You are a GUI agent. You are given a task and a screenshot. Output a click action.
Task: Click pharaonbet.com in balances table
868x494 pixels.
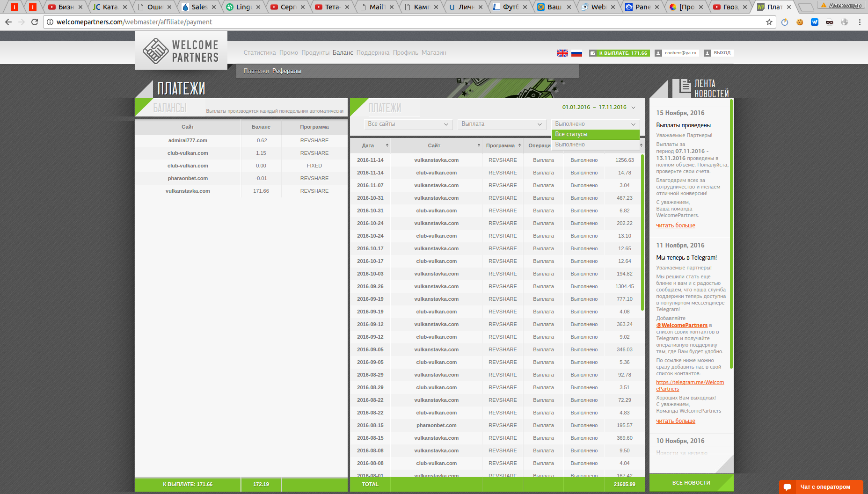[188, 178]
